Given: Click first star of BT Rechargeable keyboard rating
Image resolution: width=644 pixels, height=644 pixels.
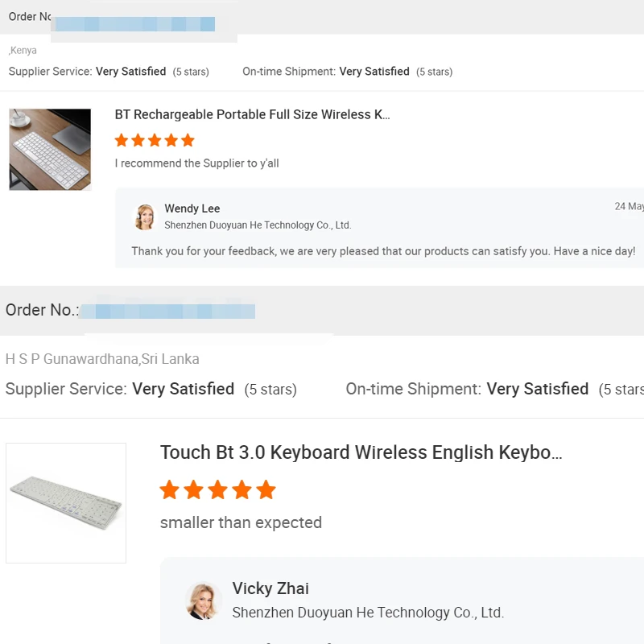Looking at the screenshot, I should click(x=122, y=141).
